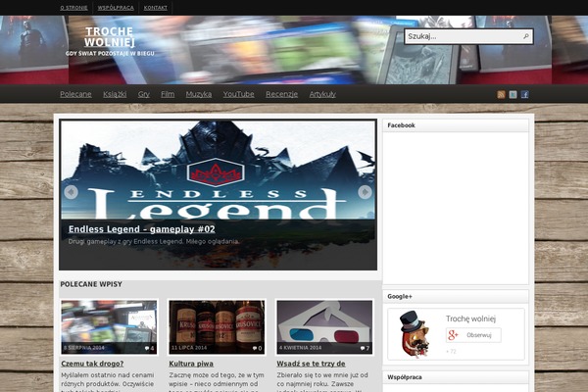Open the RSS feed icon

tap(501, 94)
